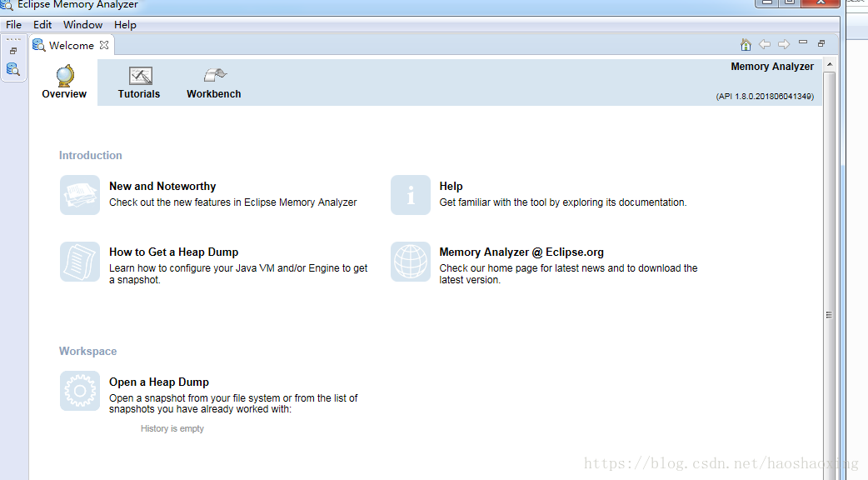Navigate back with the left arrow
The height and width of the screenshot is (480, 868).
(765, 44)
